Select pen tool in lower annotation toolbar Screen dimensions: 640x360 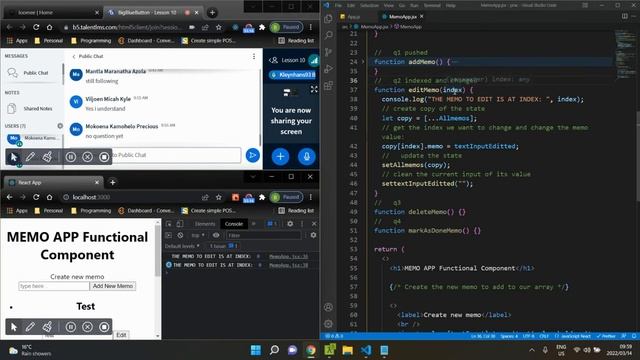click(x=30, y=327)
